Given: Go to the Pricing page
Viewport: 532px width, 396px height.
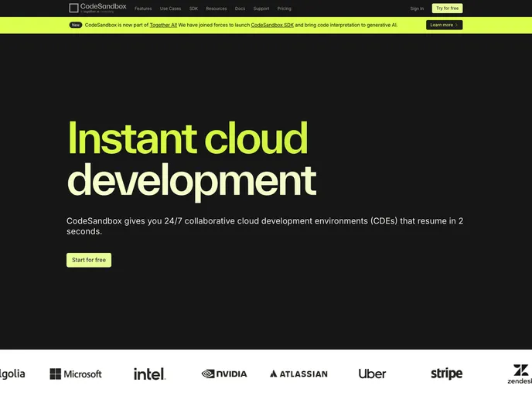Looking at the screenshot, I should click(285, 9).
